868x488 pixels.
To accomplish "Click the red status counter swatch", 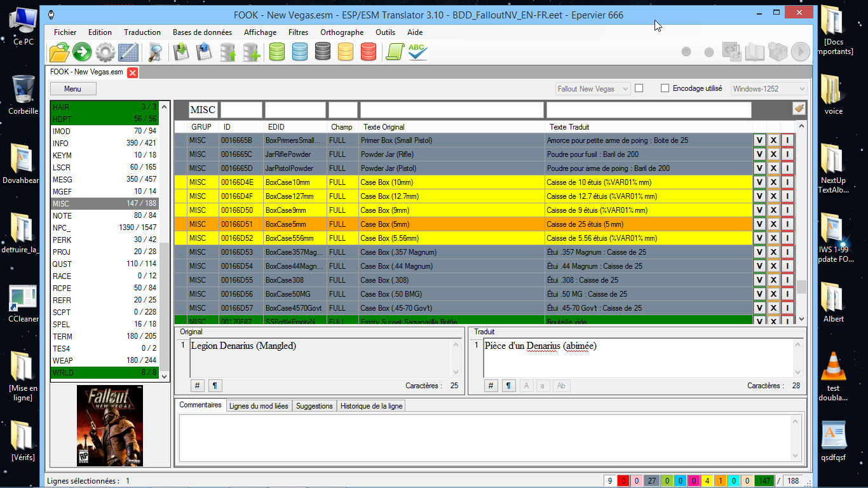I will pyautogui.click(x=623, y=481).
